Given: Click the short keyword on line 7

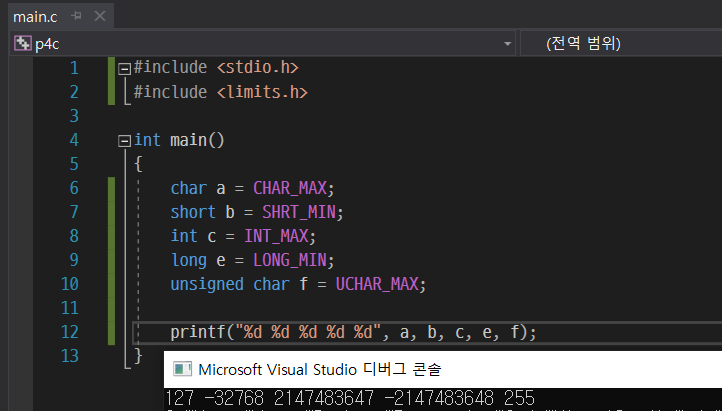Looking at the screenshot, I should click(193, 212).
